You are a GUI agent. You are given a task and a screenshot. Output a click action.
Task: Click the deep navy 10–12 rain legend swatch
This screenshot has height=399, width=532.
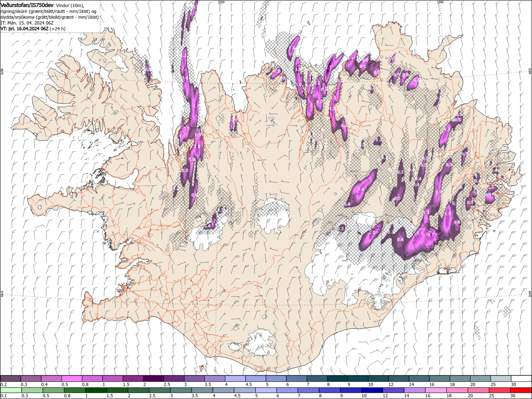pyautogui.click(x=372, y=390)
